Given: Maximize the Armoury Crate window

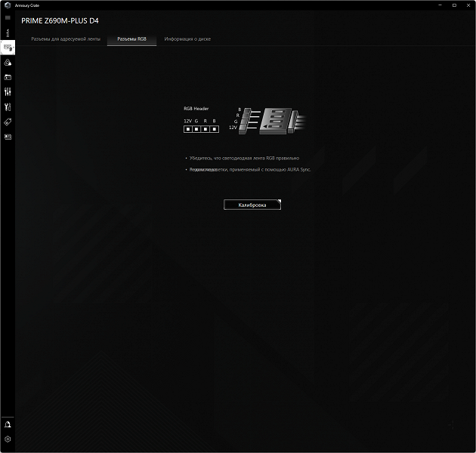Looking at the screenshot, I should pos(454,5).
